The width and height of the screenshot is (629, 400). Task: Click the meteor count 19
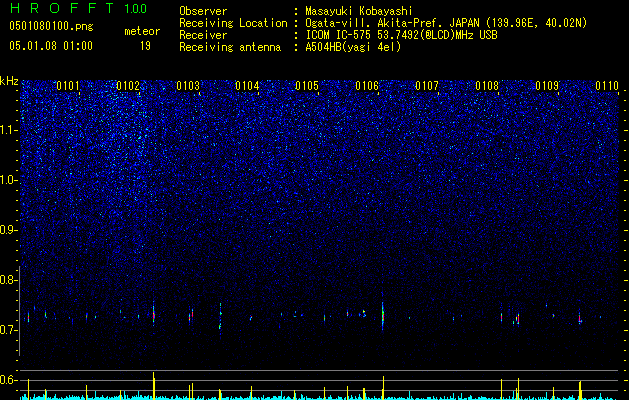tap(145, 46)
